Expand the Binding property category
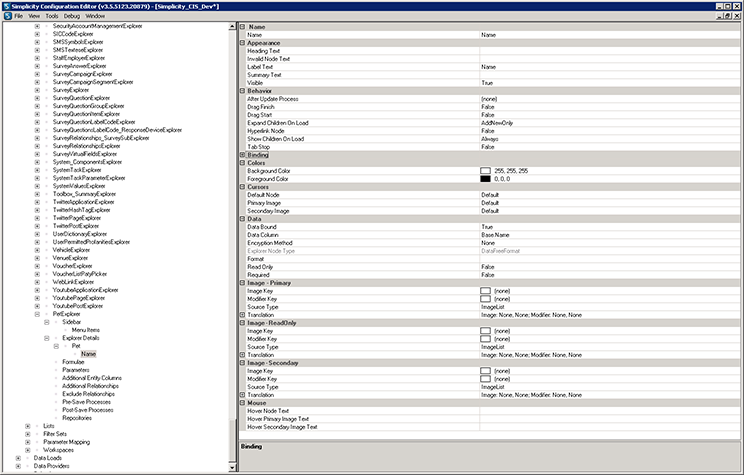 242,155
